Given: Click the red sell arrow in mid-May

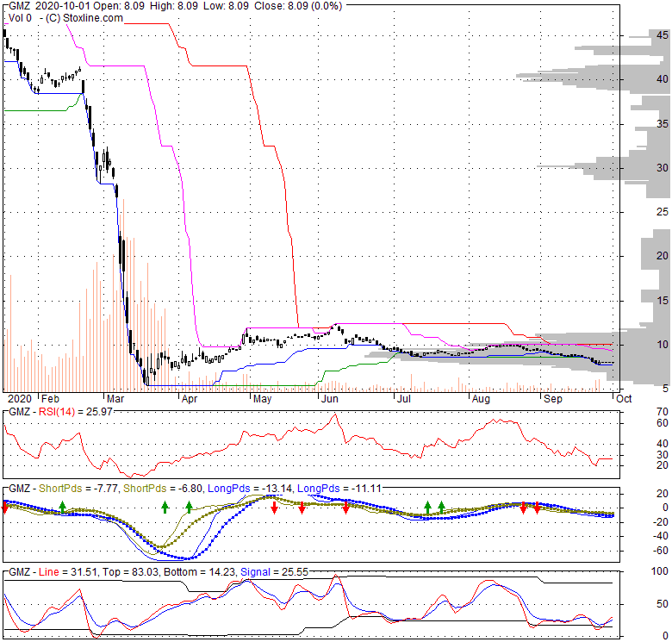Looking at the screenshot, I should click(275, 508).
